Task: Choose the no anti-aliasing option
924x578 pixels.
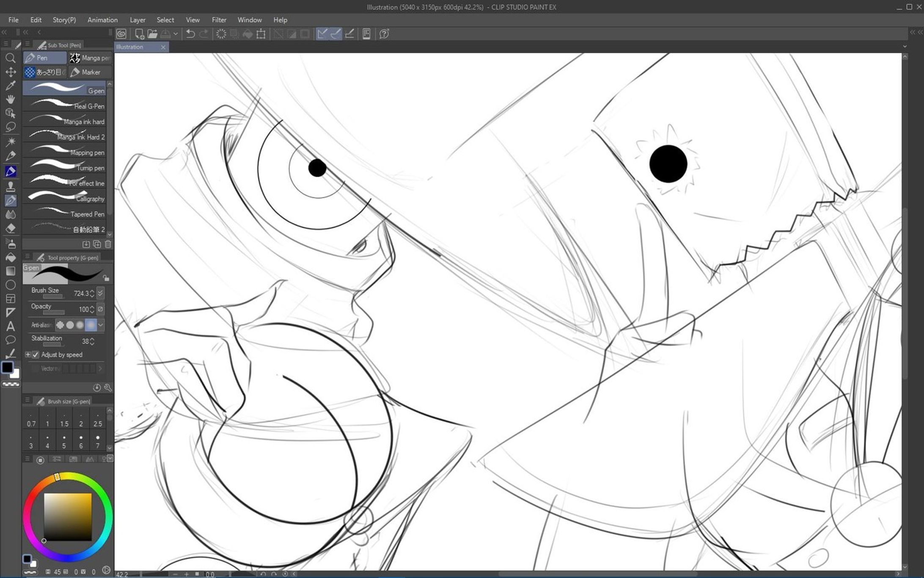Action: pos(60,325)
